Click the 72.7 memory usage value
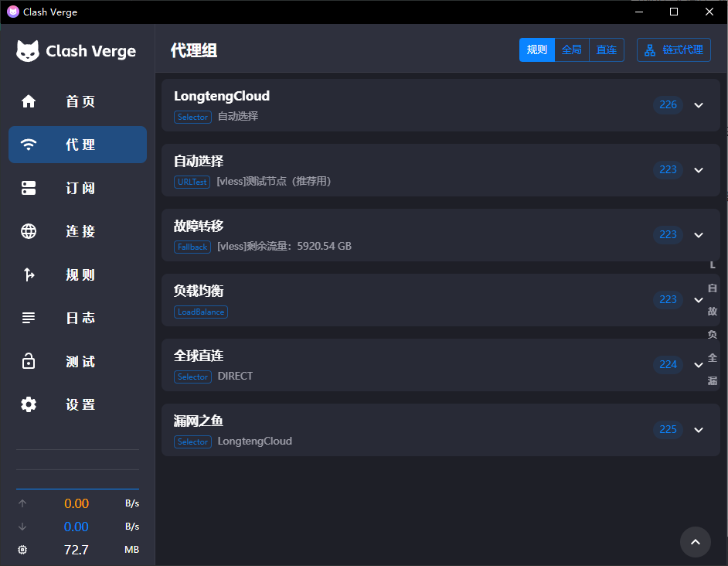Image resolution: width=728 pixels, height=566 pixels. (x=77, y=550)
